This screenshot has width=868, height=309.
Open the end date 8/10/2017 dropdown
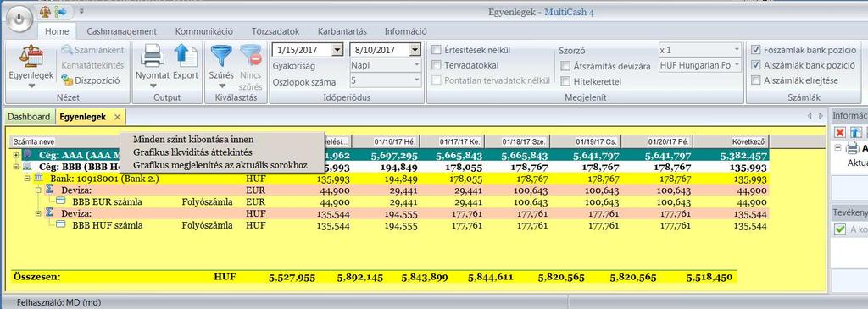[x=415, y=50]
